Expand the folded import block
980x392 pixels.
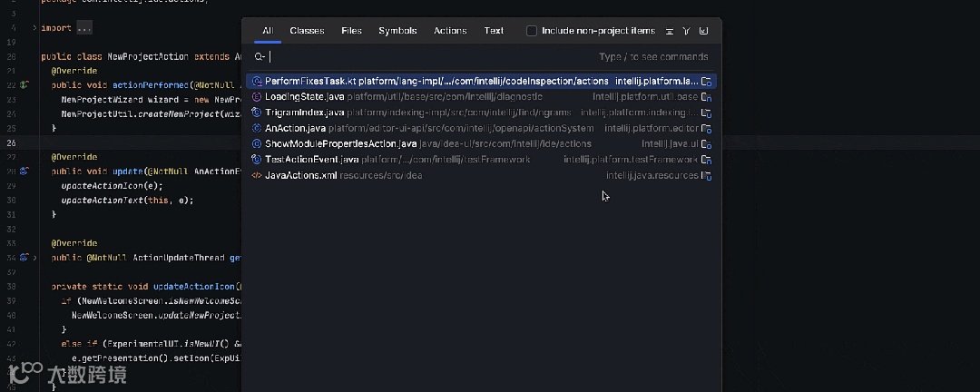[35, 28]
